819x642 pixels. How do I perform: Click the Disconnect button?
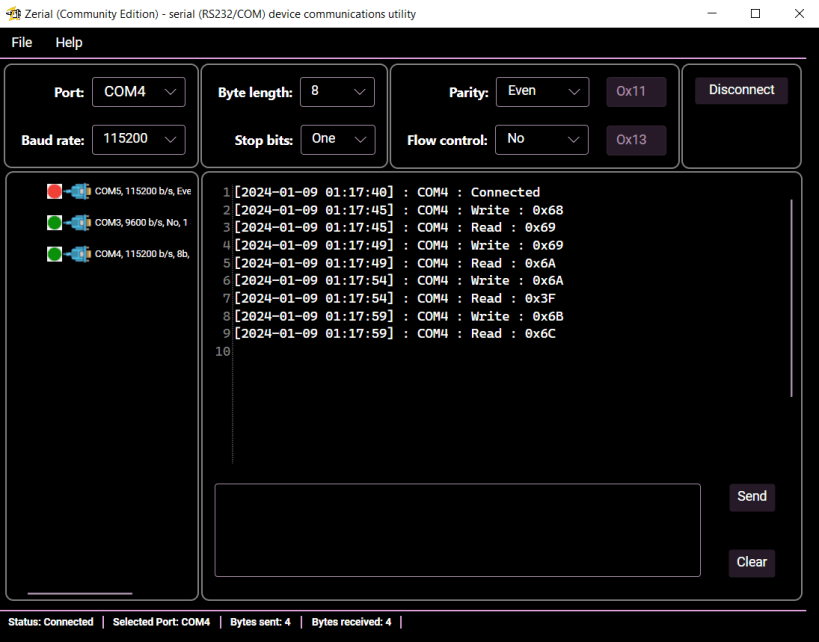pos(741,90)
